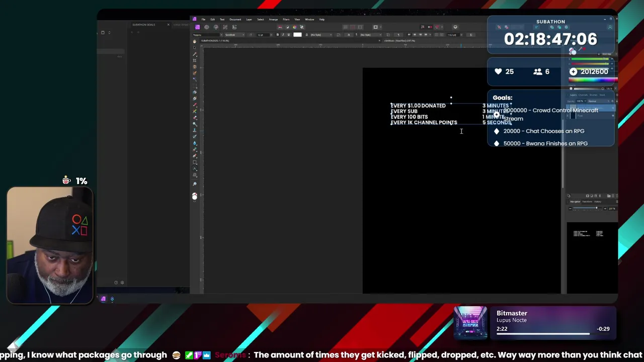The image size is (644, 362).
Task: Toggle visibility of the Pixel layer
Action: point(613,116)
